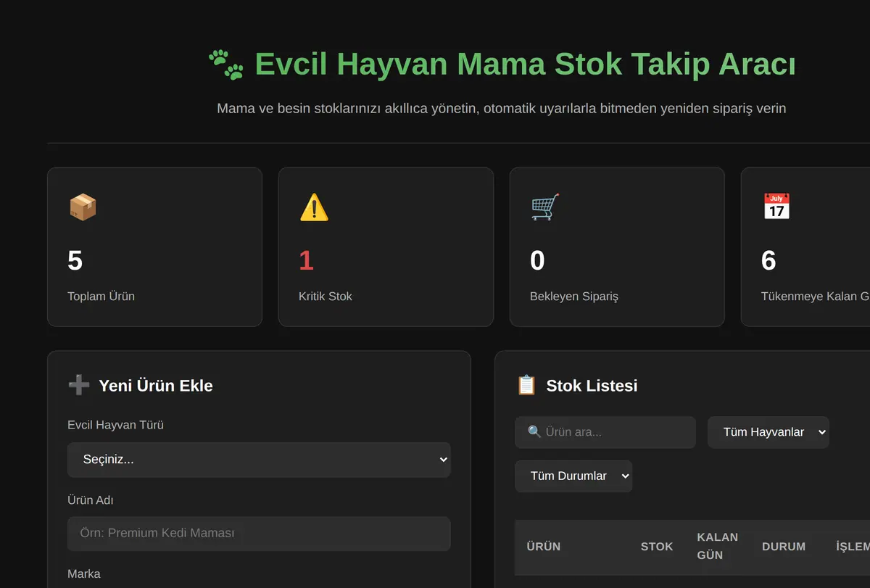Click the Stok Listesi heading
Screen dimensions: 870x588
(592, 386)
